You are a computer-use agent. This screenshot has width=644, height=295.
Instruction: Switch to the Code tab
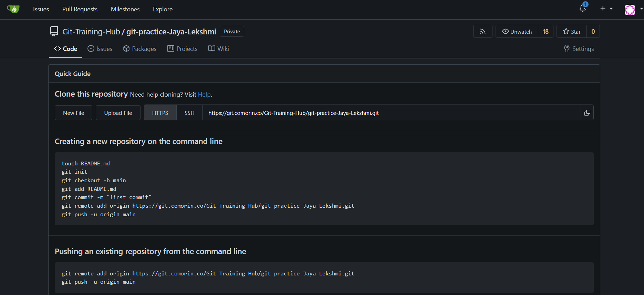[65, 48]
